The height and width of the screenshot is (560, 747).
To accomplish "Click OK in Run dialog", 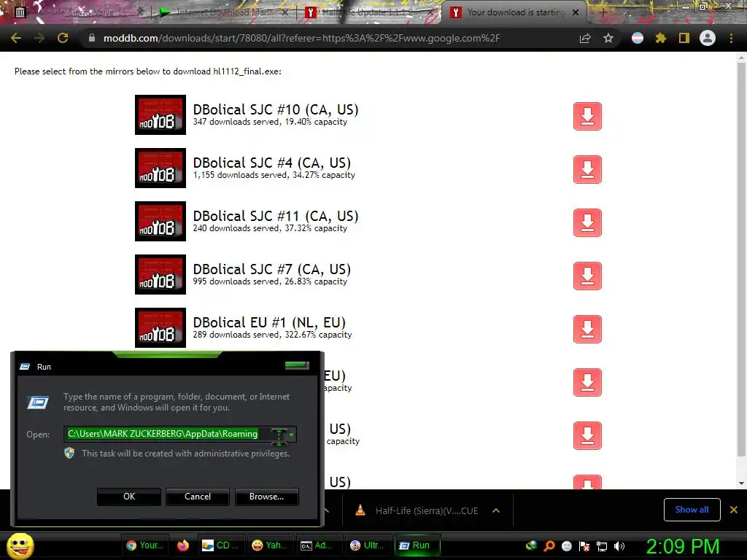I will click(129, 496).
